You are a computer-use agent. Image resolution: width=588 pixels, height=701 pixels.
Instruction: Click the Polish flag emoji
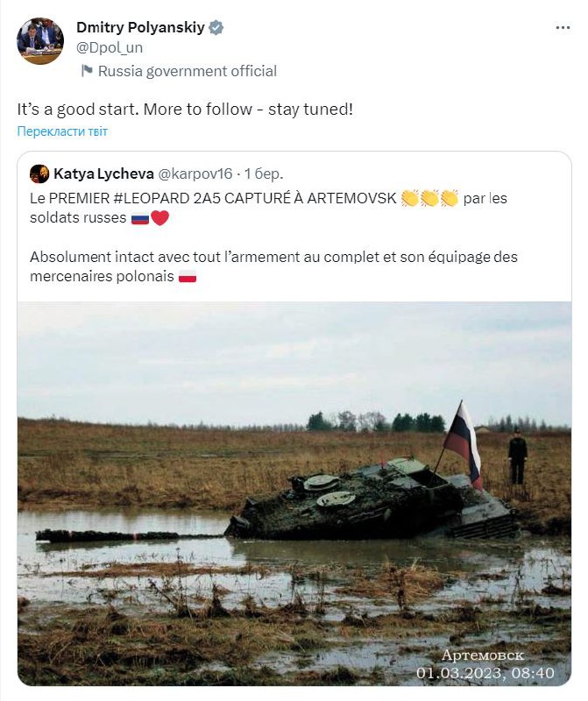187,278
